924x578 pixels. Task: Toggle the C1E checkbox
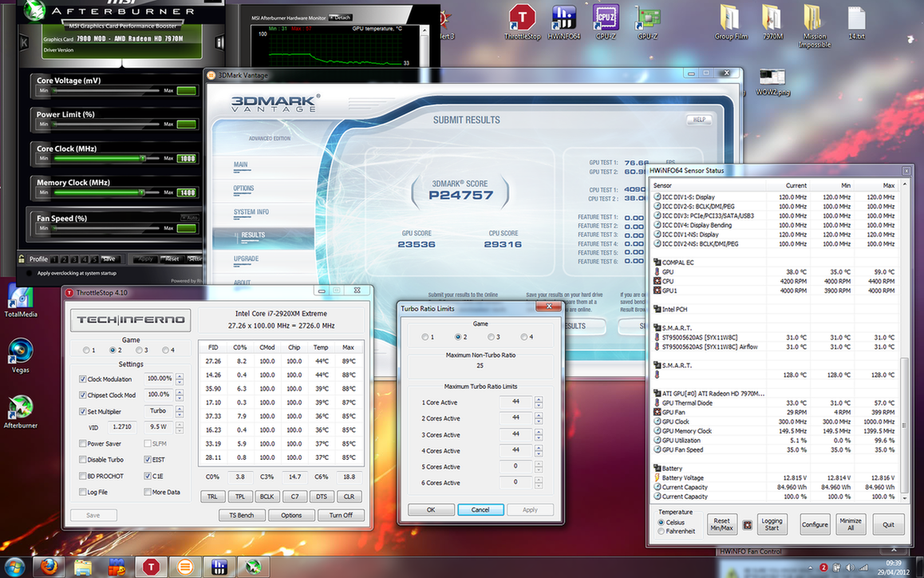pos(148,476)
